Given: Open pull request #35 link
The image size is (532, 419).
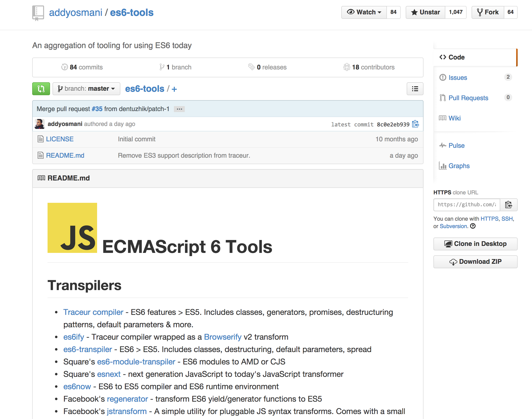Looking at the screenshot, I should pyautogui.click(x=97, y=109).
